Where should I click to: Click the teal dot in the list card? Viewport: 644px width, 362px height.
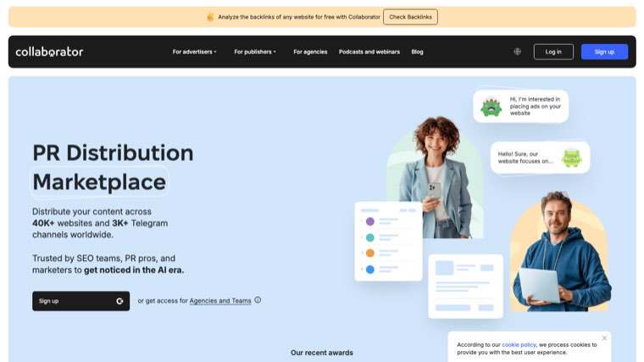click(x=370, y=237)
